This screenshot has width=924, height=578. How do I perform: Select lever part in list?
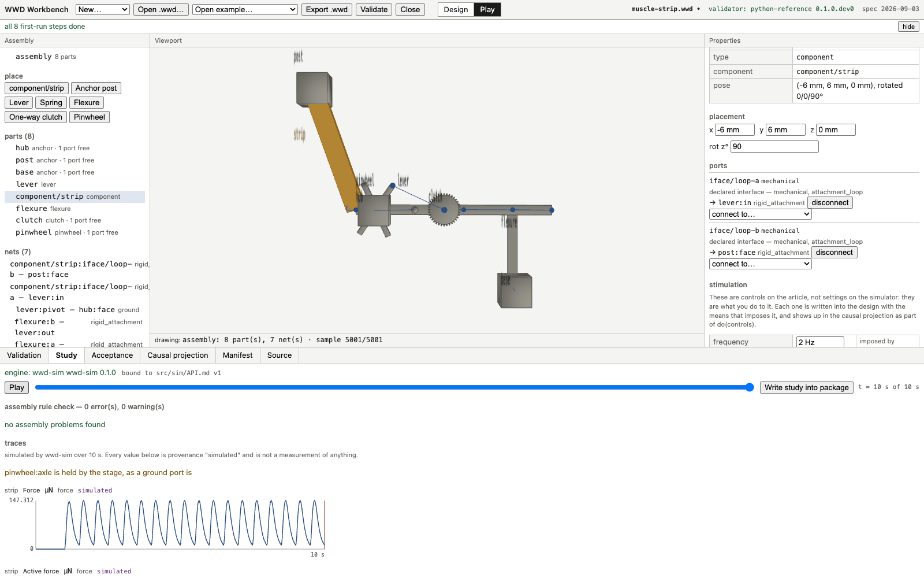[75, 184]
